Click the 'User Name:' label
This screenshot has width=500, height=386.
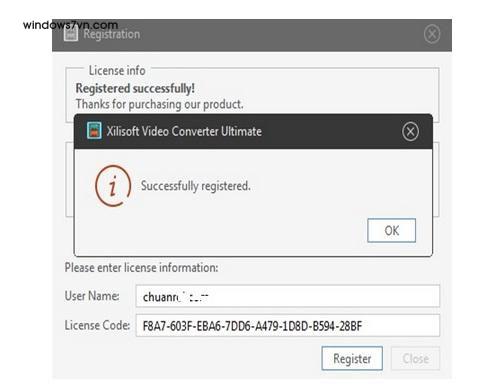[92, 296]
